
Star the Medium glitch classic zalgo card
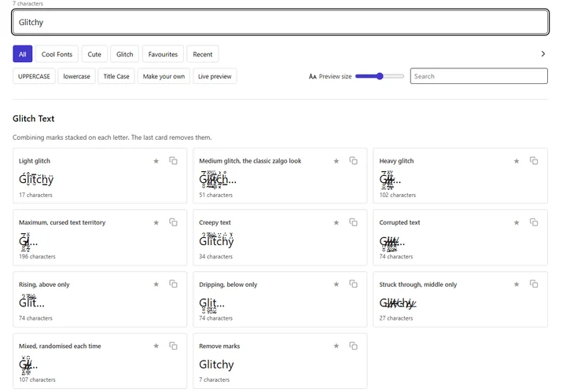click(x=336, y=161)
